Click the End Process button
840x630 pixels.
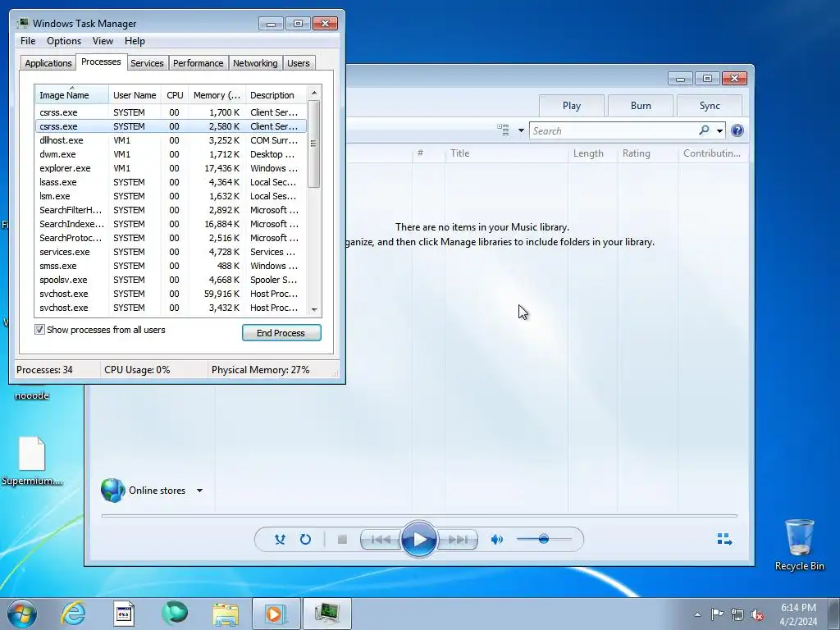pyautogui.click(x=281, y=333)
